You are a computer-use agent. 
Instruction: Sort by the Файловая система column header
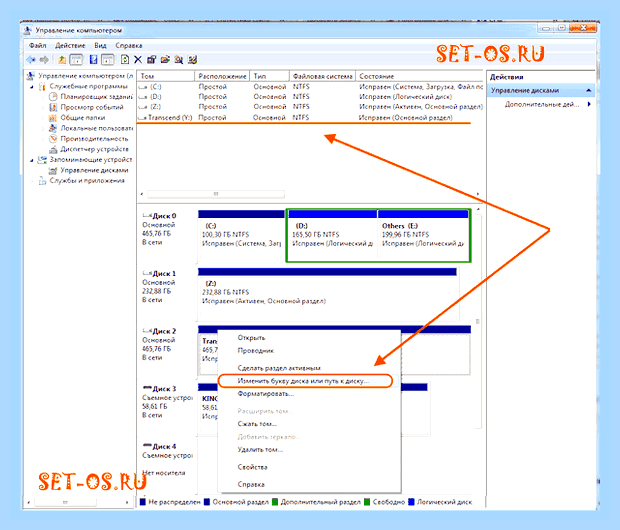click(x=323, y=76)
